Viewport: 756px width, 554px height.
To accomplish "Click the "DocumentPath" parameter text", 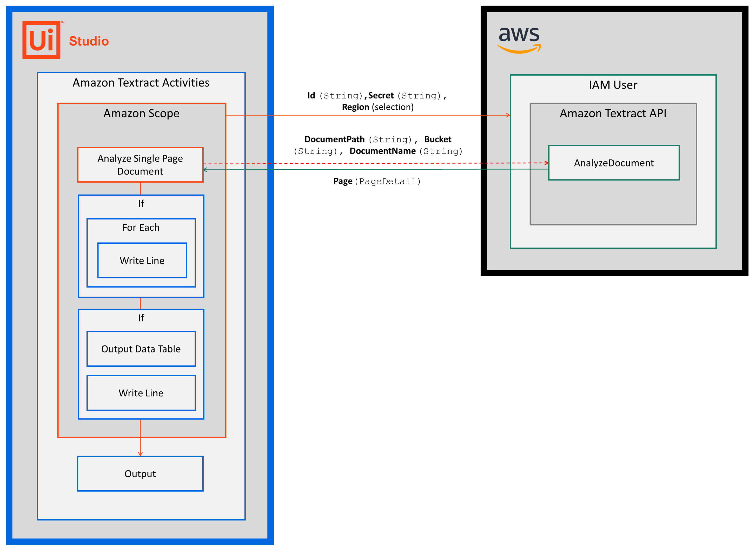I will [334, 139].
